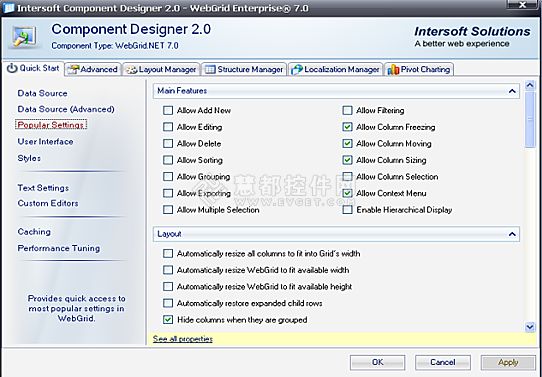The image size is (542, 377).
Task: Open Caching settings
Action: pyautogui.click(x=34, y=232)
